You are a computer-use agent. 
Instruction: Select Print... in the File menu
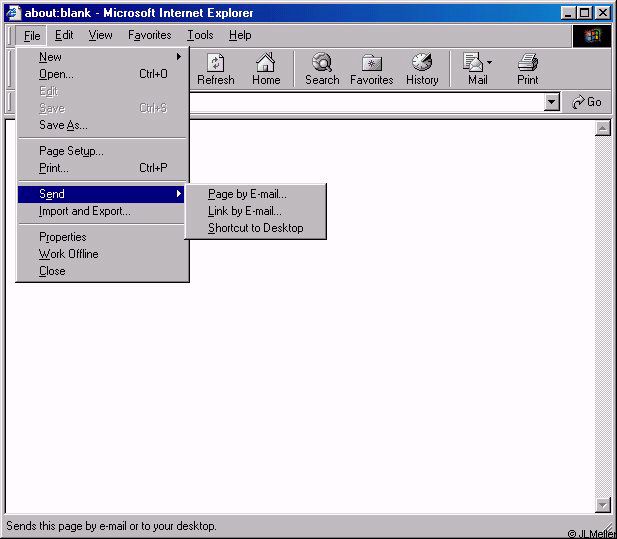point(102,168)
